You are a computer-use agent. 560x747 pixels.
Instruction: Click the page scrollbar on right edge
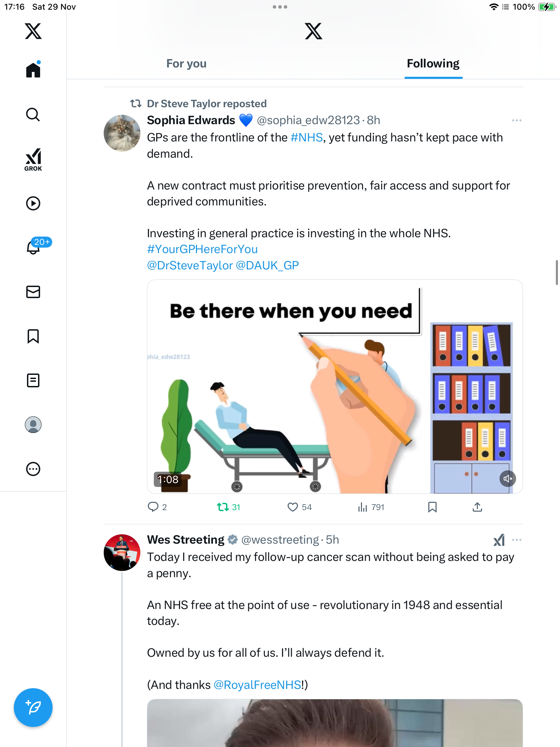tap(557, 273)
